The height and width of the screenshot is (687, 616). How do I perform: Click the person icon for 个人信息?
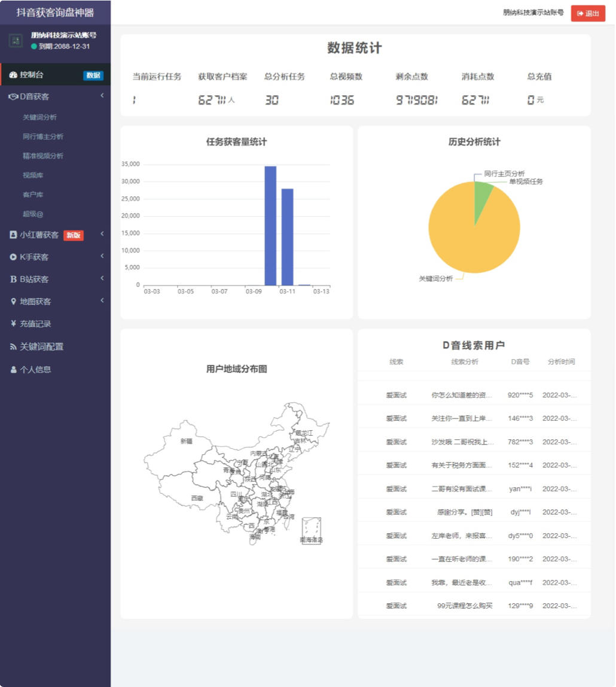pos(13,370)
